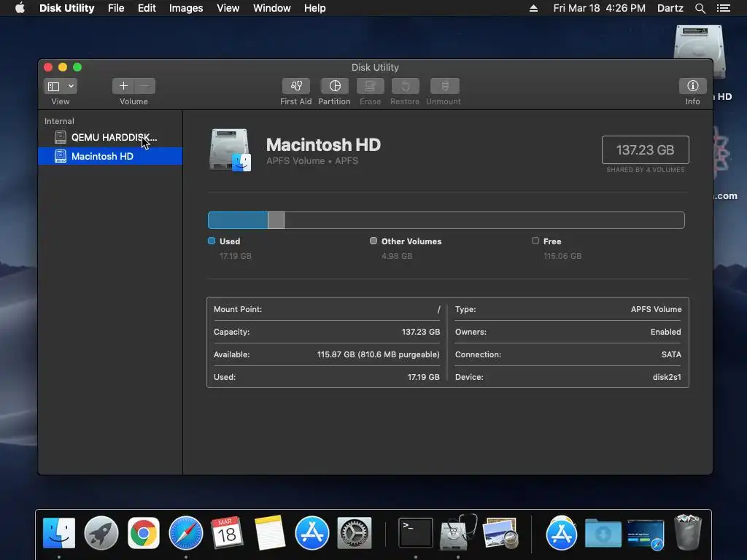Add a new volume with plus button

point(123,86)
